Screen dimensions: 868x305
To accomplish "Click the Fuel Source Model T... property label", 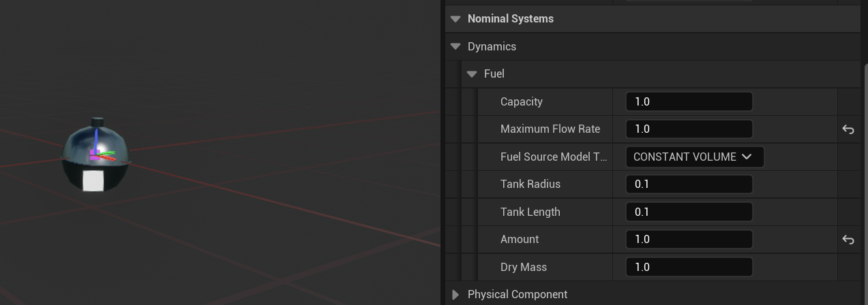I will tap(553, 157).
